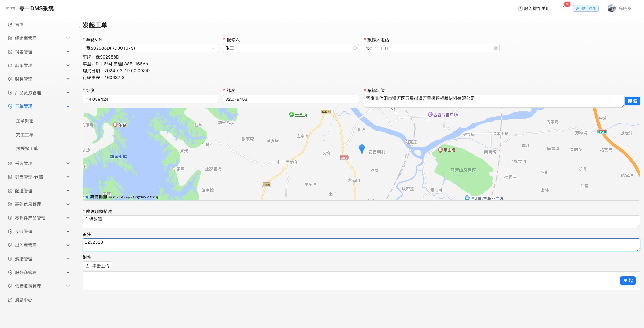Click the 报修人电话 input field

(x=431, y=48)
